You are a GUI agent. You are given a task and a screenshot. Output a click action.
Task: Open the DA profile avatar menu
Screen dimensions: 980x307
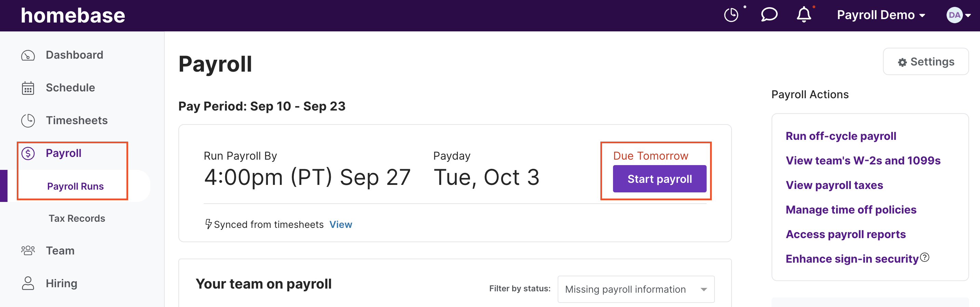tap(955, 15)
